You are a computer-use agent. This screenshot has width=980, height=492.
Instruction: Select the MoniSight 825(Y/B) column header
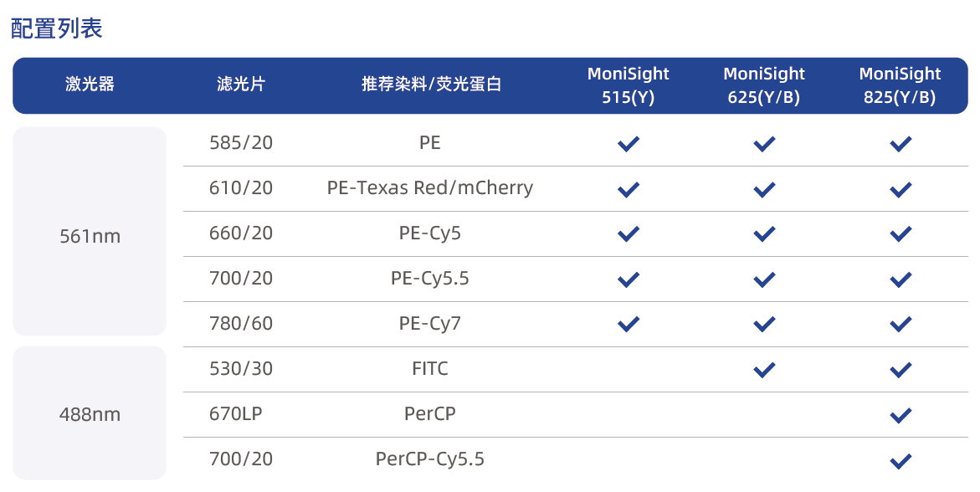[900, 85]
